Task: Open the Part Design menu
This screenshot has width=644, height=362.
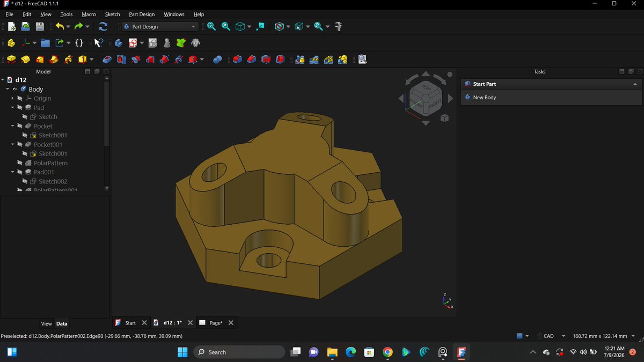Action: [x=142, y=14]
